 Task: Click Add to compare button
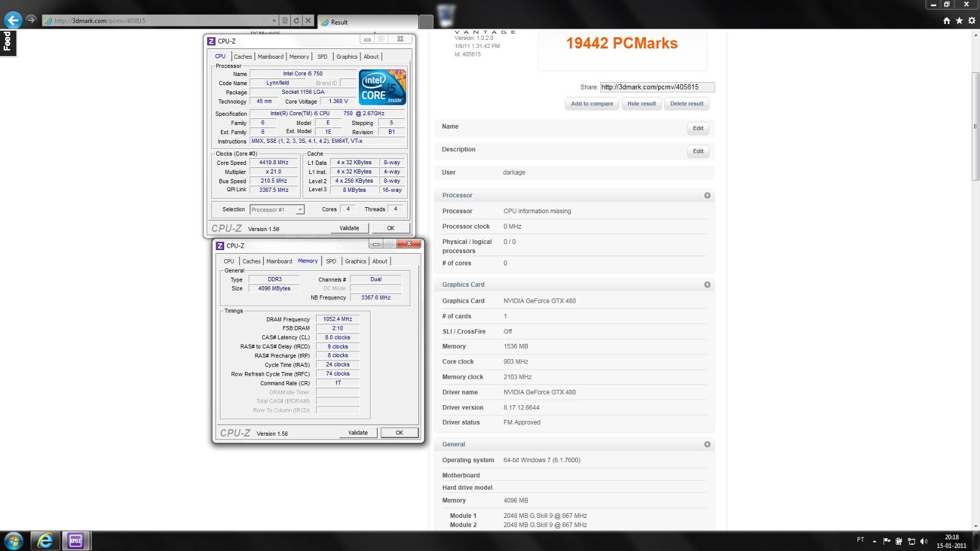[x=592, y=104]
